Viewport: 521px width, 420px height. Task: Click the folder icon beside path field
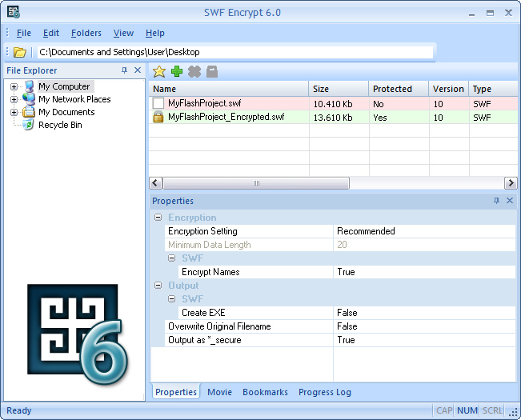20,52
